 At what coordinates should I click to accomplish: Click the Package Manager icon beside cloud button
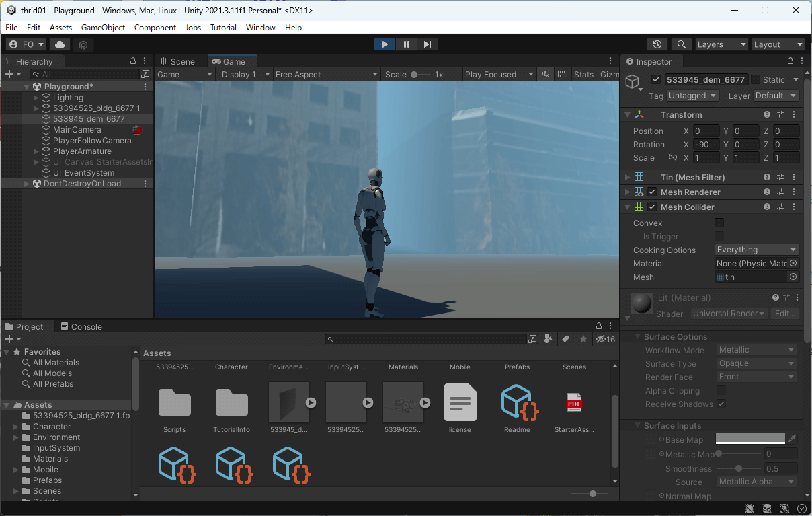pos(83,44)
